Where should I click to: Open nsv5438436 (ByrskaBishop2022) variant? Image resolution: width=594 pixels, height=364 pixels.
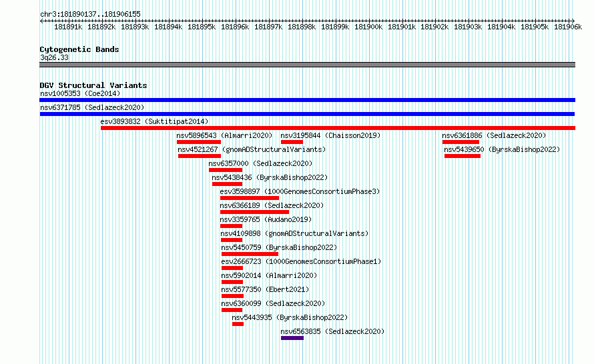[270, 177]
